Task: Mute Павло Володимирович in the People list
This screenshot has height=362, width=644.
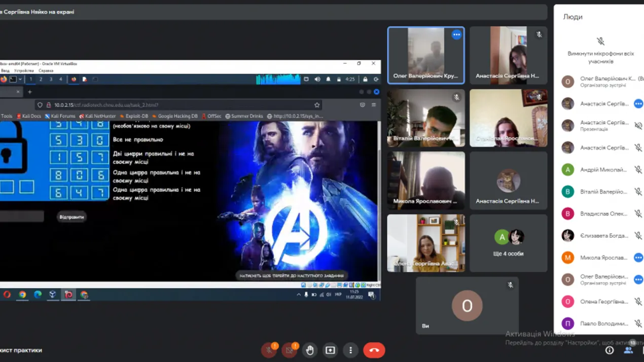Action: (x=638, y=323)
